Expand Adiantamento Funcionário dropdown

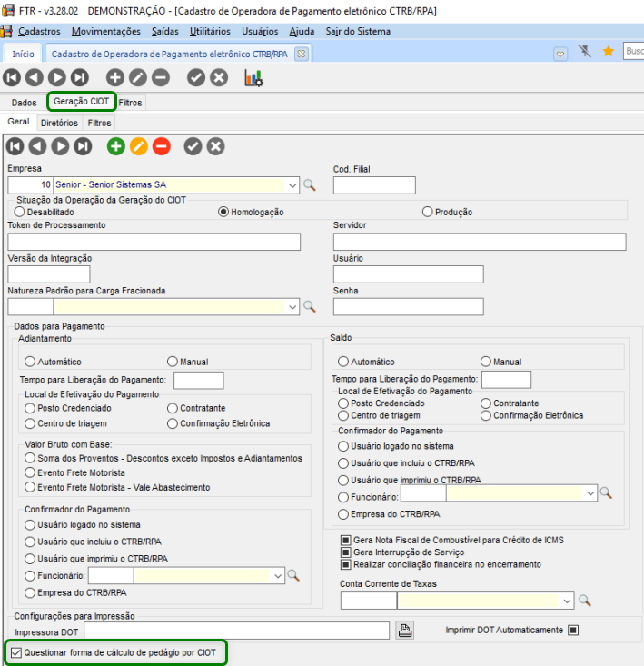point(278,576)
